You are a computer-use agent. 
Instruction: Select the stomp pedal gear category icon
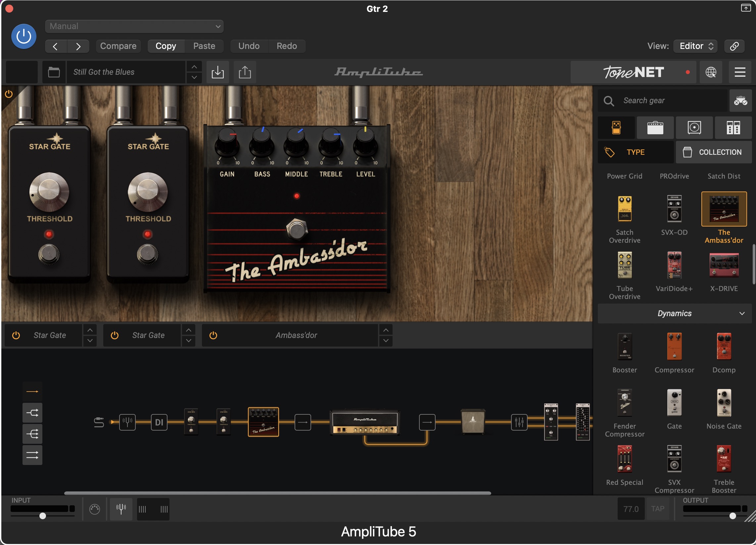(x=616, y=128)
